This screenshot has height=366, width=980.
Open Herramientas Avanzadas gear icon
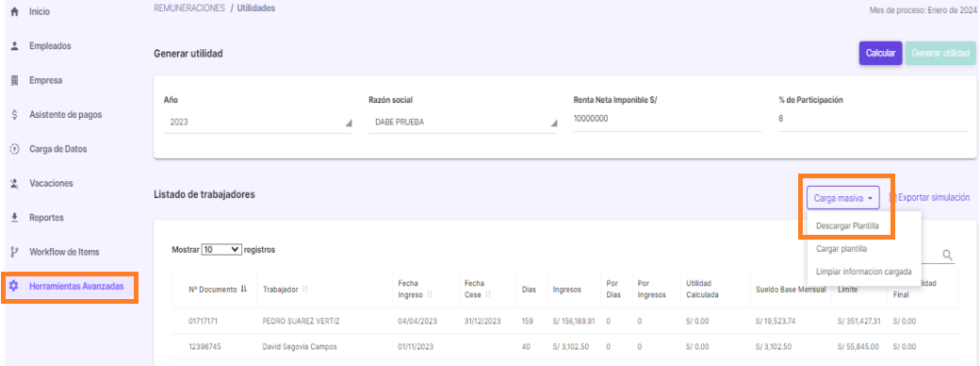[x=14, y=287]
